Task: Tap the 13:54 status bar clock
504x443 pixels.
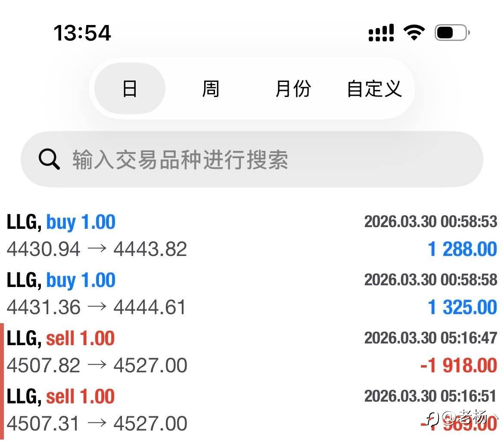Action: pyautogui.click(x=82, y=33)
